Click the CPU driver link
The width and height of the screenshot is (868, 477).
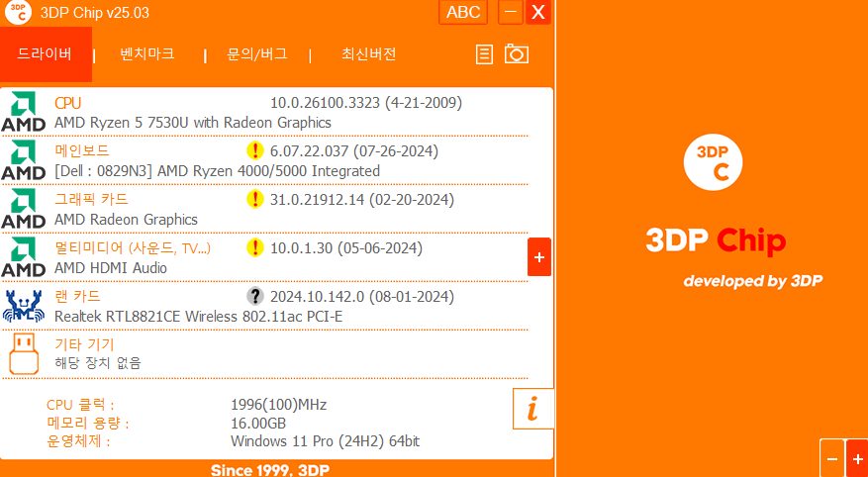67,103
